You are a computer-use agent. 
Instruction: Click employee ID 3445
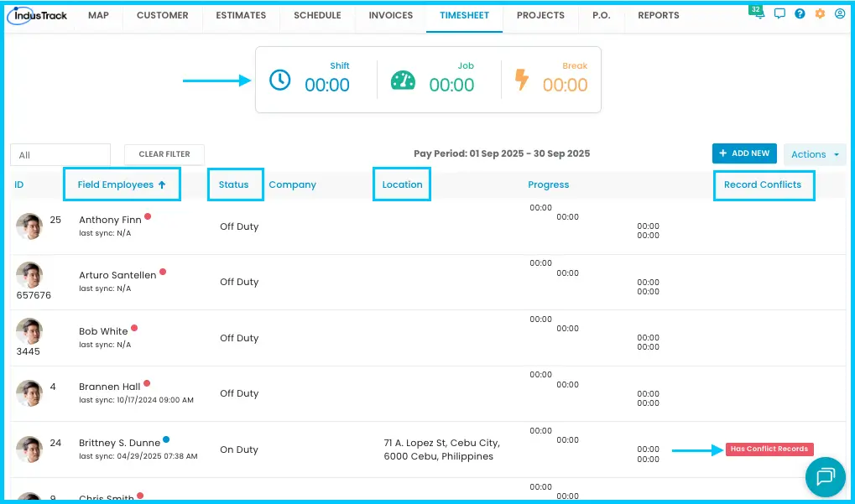pos(29,351)
